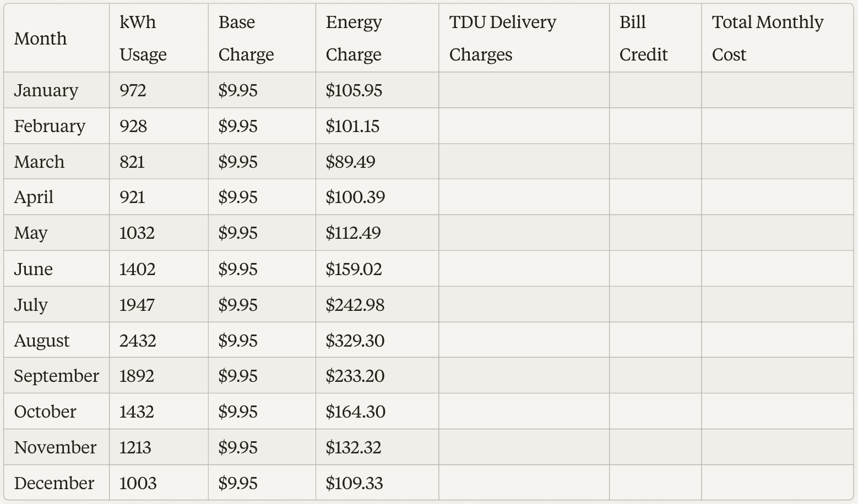Click the September month cell

[56, 376]
